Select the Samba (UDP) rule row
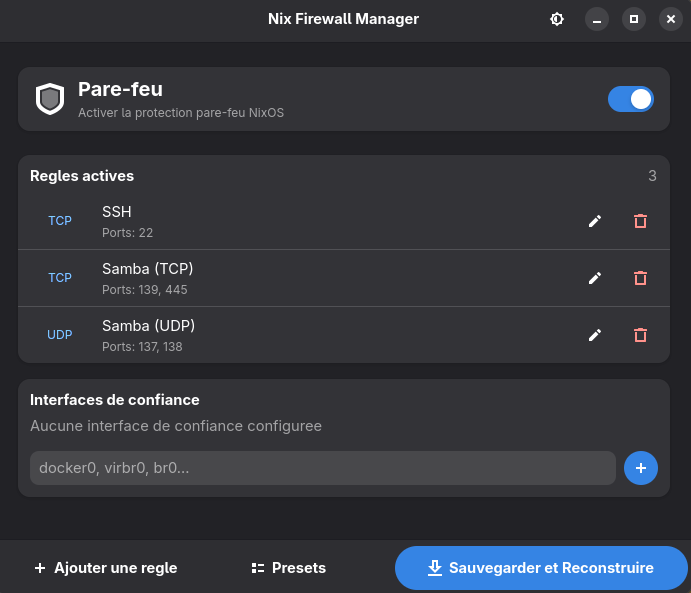 click(344, 335)
